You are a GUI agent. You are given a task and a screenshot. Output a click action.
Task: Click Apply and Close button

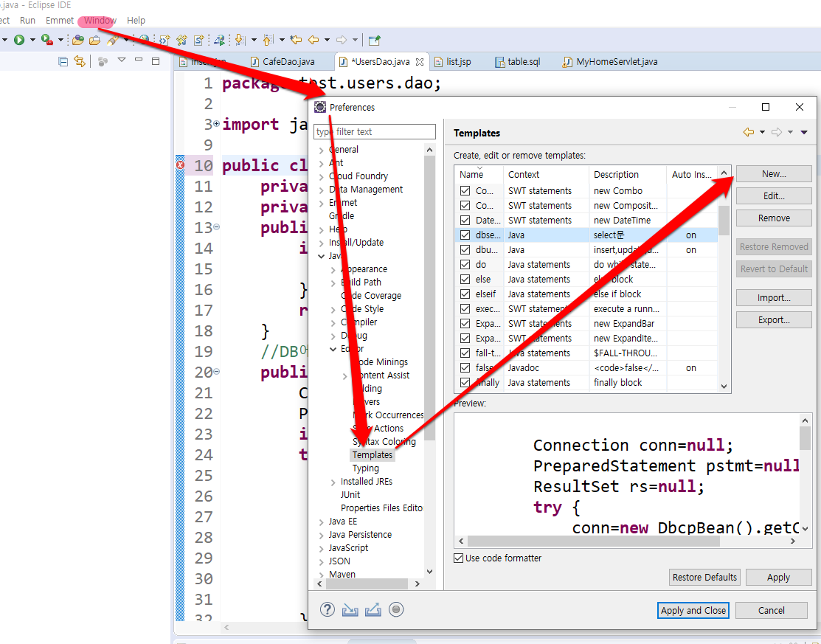tap(693, 610)
